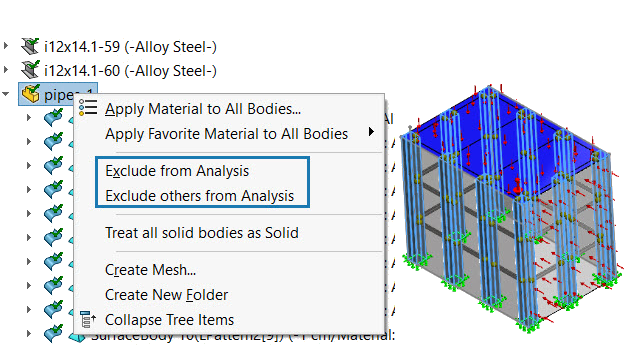Select Exclude from Analysis

177,171
